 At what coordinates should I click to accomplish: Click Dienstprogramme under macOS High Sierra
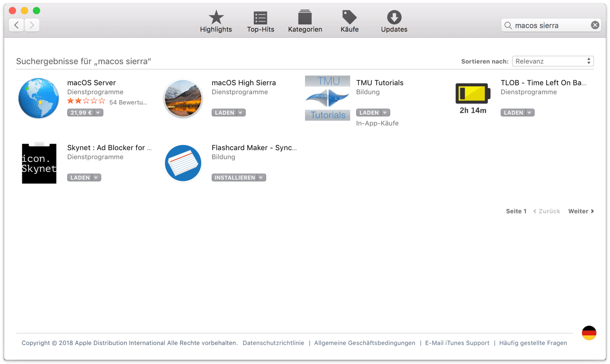click(x=240, y=92)
